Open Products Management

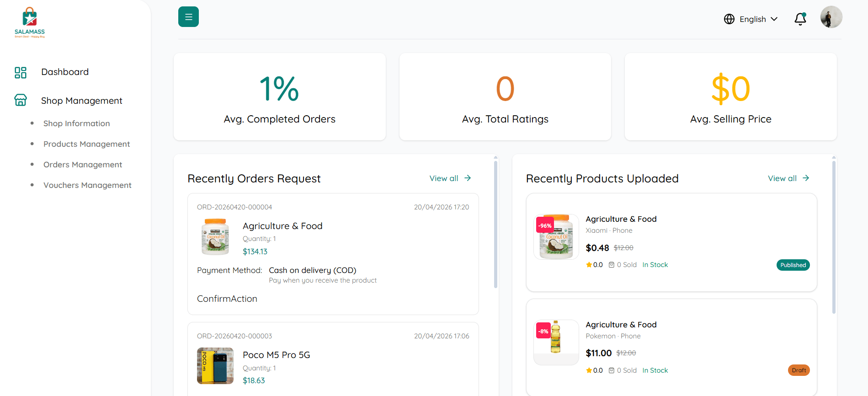pyautogui.click(x=87, y=144)
